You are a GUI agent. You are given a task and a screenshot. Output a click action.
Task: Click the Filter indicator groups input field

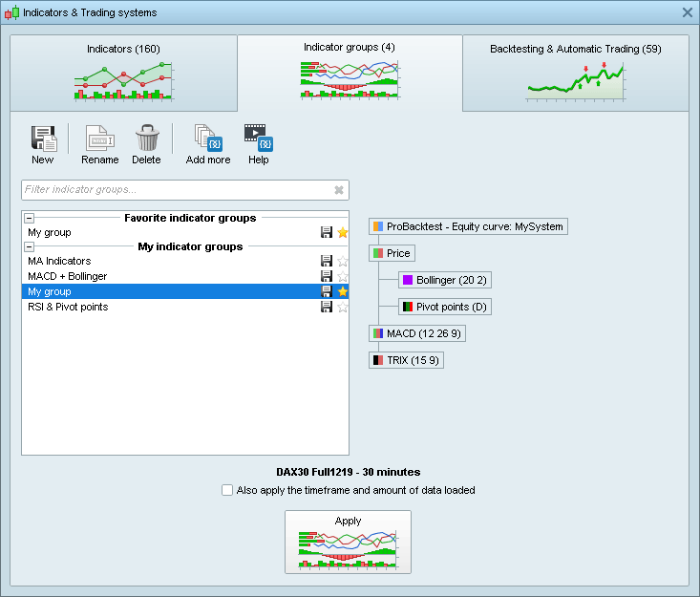[177, 190]
